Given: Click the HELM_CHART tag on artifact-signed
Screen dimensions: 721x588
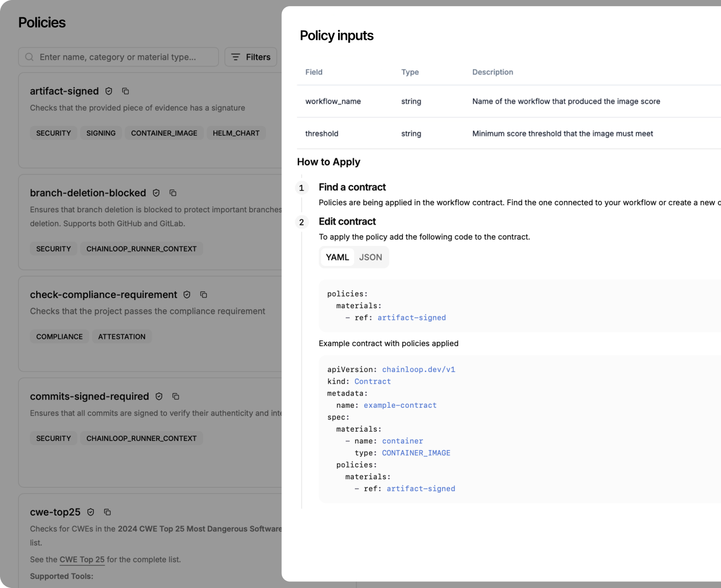Looking at the screenshot, I should 236,133.
